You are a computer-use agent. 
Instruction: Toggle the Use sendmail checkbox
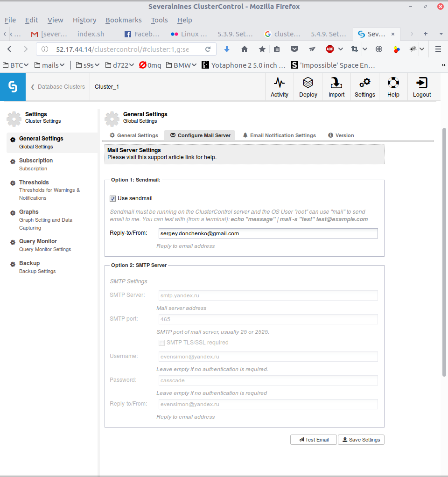[113, 199]
